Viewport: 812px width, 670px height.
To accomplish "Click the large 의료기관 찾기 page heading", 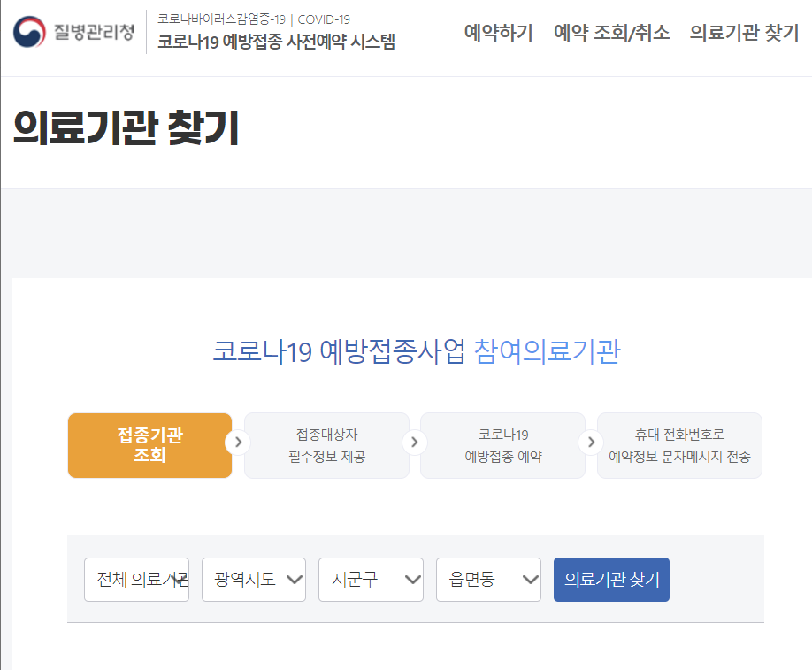I will [126, 127].
